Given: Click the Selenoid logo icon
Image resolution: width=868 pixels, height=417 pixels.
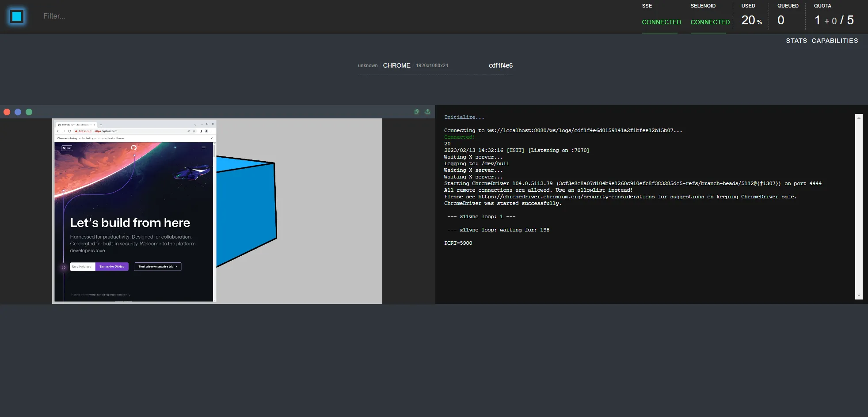Looking at the screenshot, I should click(16, 16).
